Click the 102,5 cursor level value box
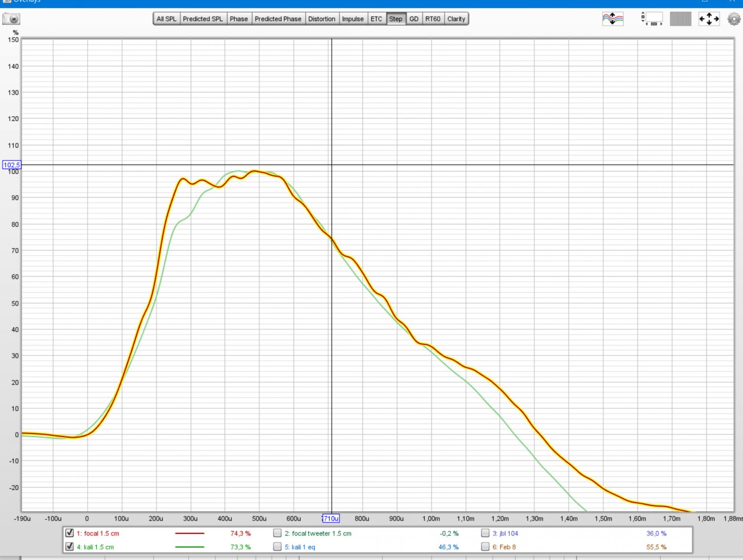Viewport: 743px width, 560px height. pos(12,165)
